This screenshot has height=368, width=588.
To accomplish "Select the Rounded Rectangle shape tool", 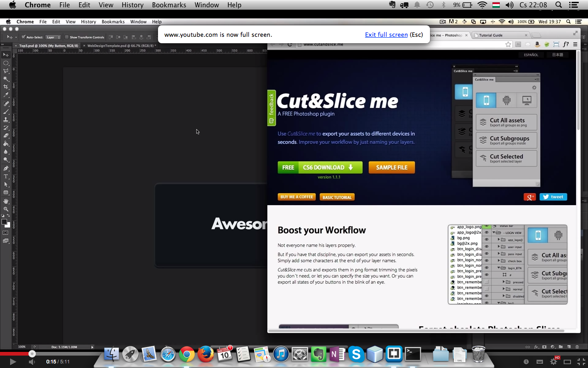I will pyautogui.click(x=6, y=192).
